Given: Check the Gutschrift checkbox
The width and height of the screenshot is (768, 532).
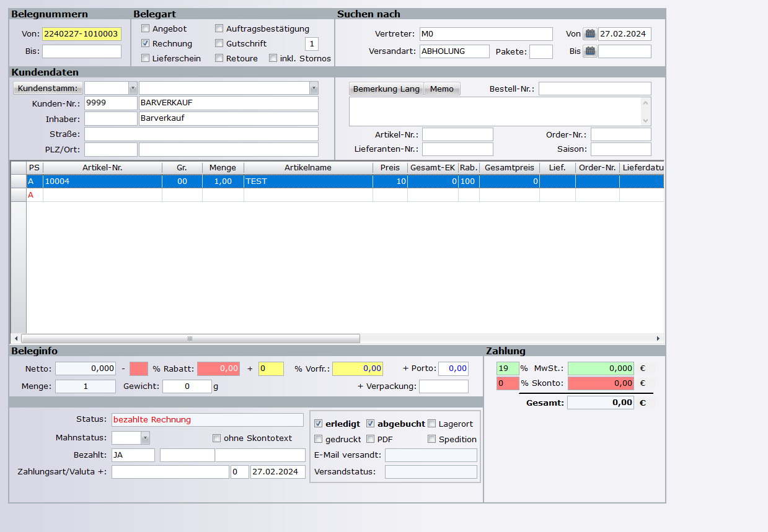Looking at the screenshot, I should [219, 43].
